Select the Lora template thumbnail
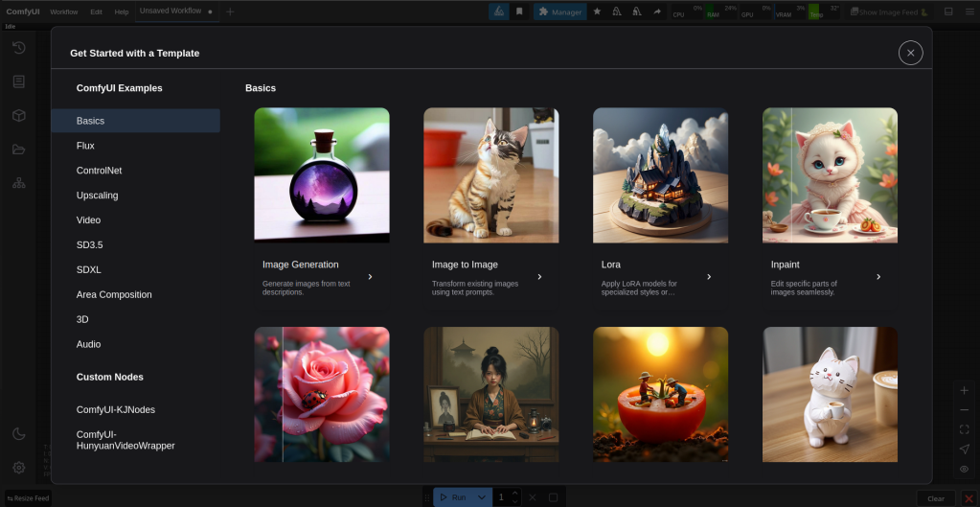This screenshot has height=507, width=980. [660, 174]
